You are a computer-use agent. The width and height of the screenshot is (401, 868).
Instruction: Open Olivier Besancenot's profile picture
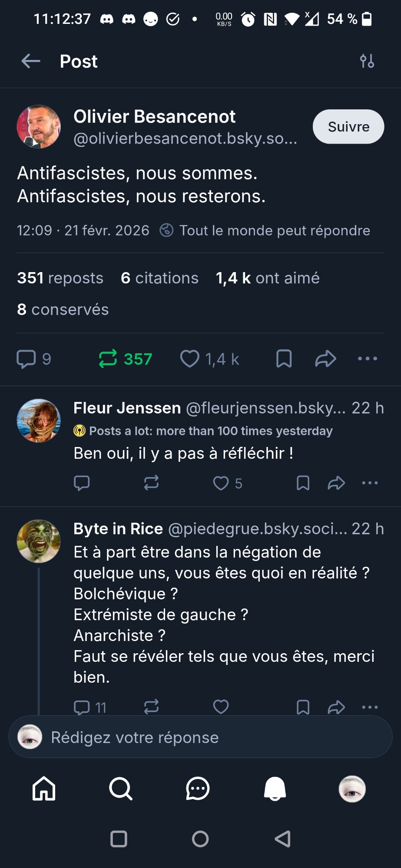[39, 127]
